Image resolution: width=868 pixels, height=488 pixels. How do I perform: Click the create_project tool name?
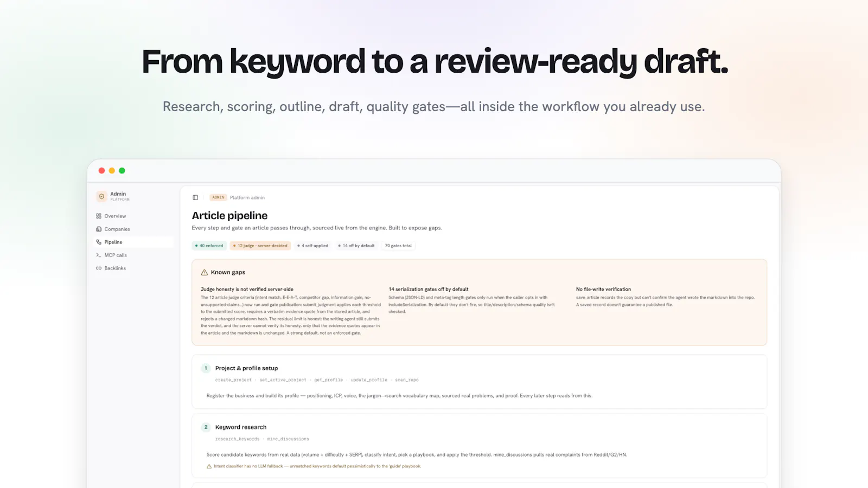tap(233, 380)
